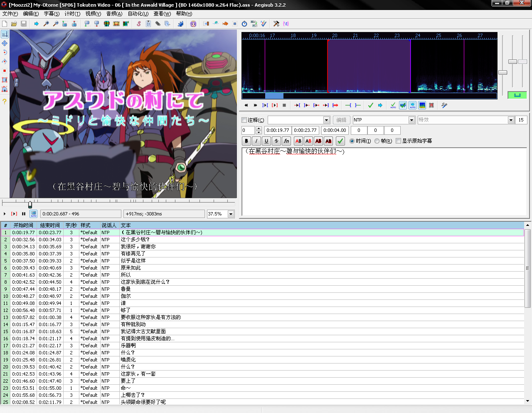532x413 pixels.
Task: Toggle auto-advance to next line on commit
Action: 403,105
